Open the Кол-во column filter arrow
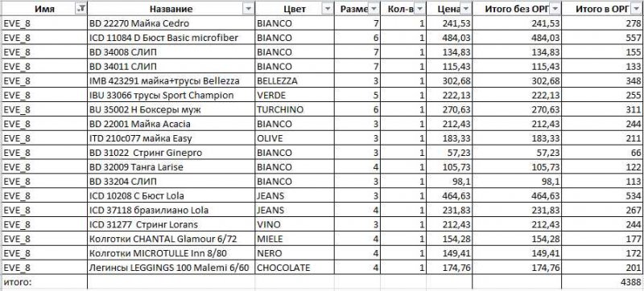The height and width of the screenshot is (291, 644). point(419,9)
